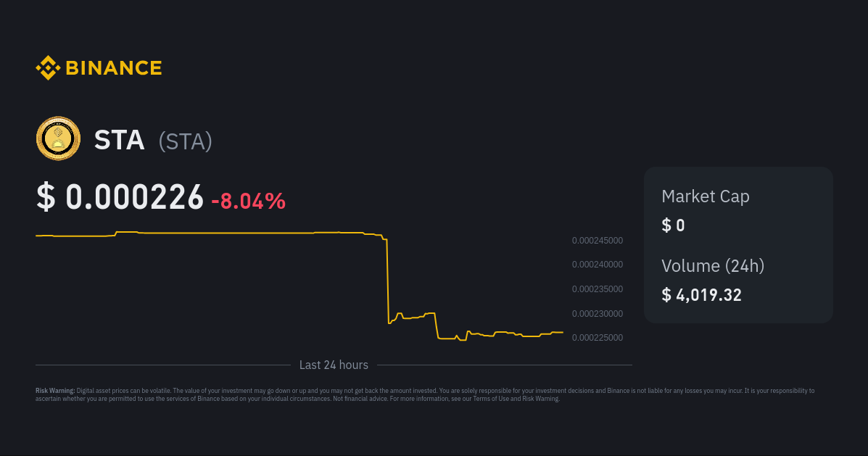Image resolution: width=868 pixels, height=456 pixels.
Task: Click the Binance logo
Action: coord(99,68)
